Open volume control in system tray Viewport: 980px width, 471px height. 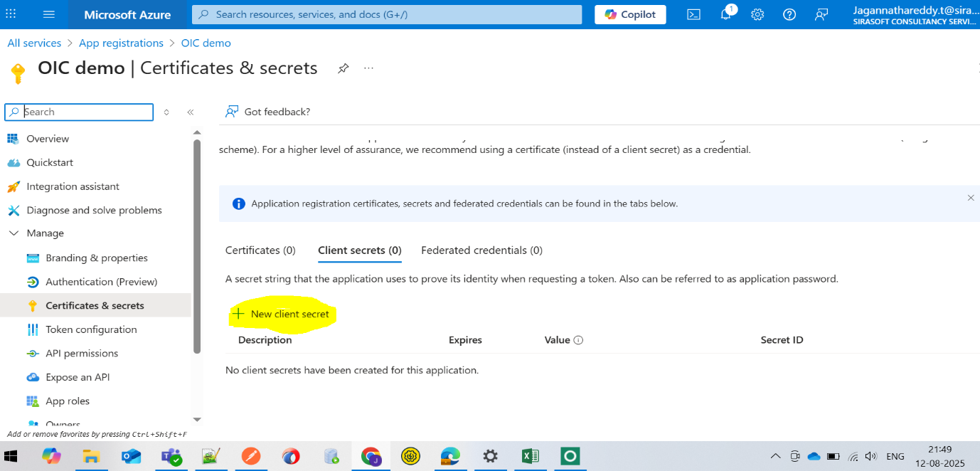pos(871,456)
